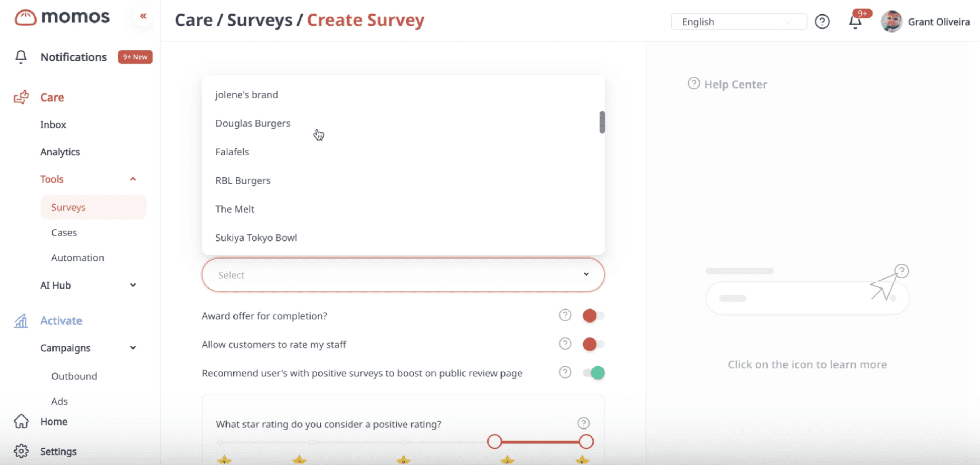Select Douglas Burgers from the brand list
This screenshot has height=465, width=980.
click(253, 123)
